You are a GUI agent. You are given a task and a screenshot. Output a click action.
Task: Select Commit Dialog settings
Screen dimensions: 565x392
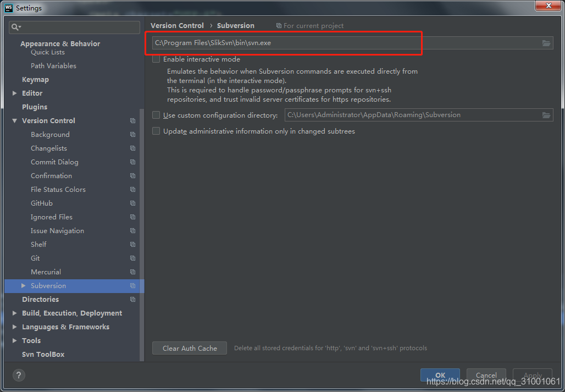click(x=54, y=162)
